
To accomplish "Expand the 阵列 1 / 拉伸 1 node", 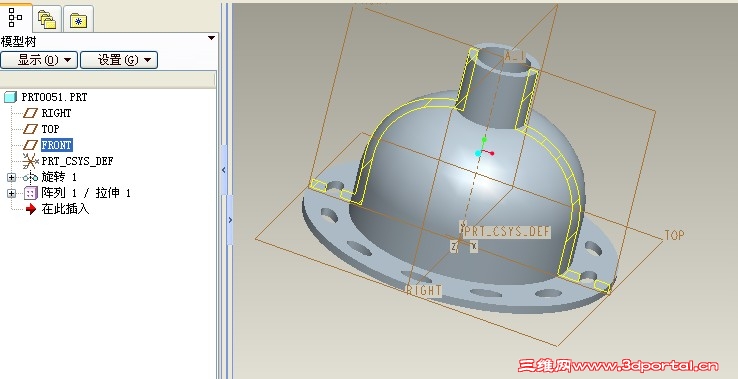I will [11, 193].
